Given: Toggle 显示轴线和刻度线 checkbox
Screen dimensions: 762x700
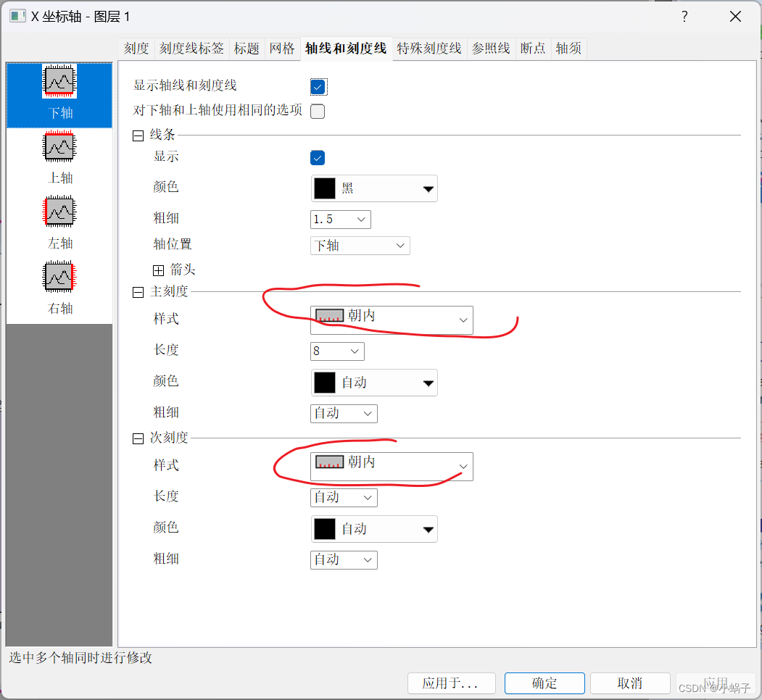Looking at the screenshot, I should pos(318,87).
